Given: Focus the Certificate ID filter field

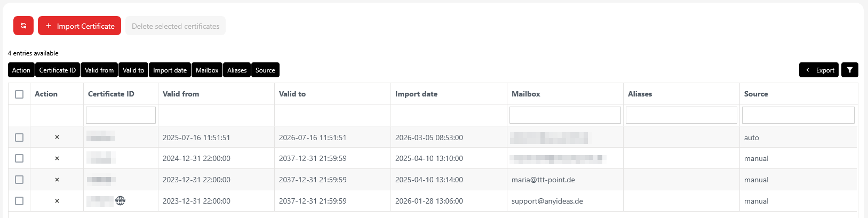Looking at the screenshot, I should click(121, 115).
